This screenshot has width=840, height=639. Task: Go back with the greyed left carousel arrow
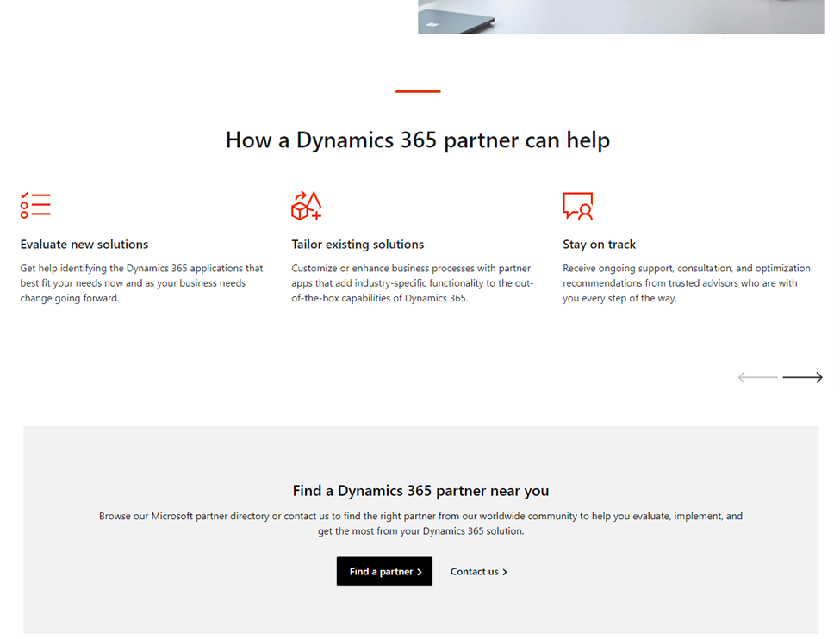point(757,377)
